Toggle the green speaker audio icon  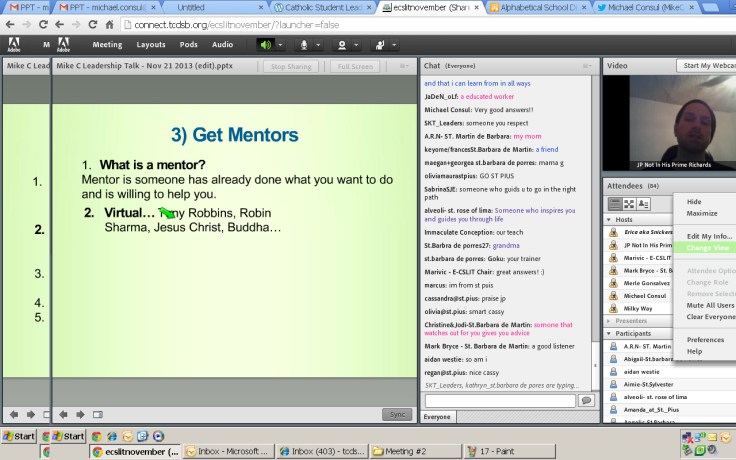tap(266, 45)
